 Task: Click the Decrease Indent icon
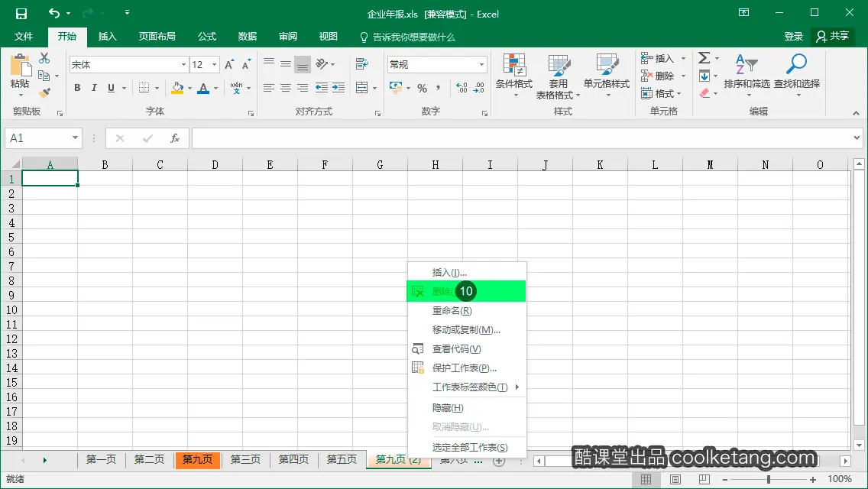[x=321, y=88]
